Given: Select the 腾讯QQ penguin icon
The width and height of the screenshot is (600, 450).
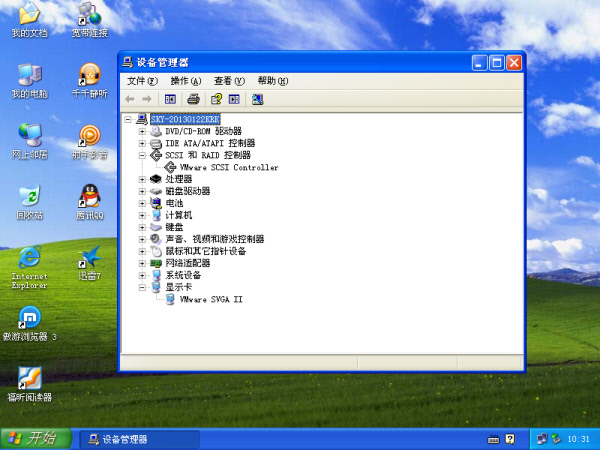Looking at the screenshot, I should pos(90,202).
